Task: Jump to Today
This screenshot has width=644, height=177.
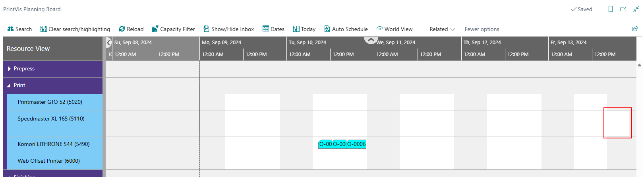Action: [x=304, y=29]
